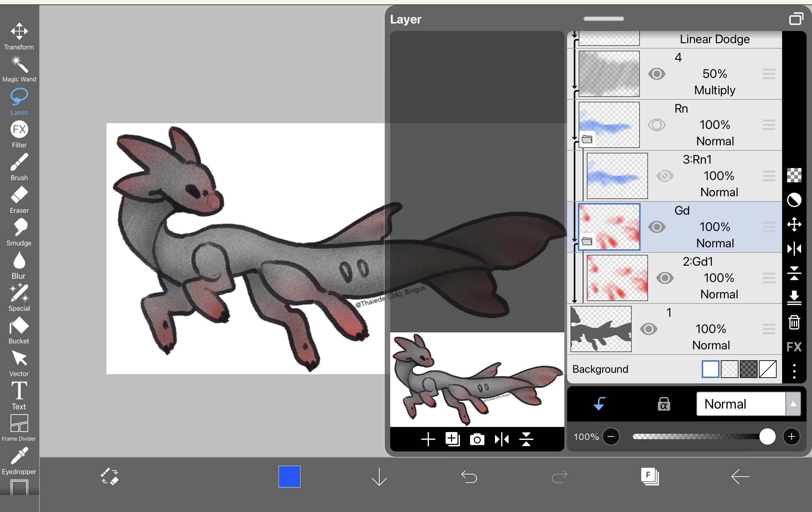This screenshot has width=812, height=512.
Task: Click the layer opacity slider handle
Action: [767, 436]
